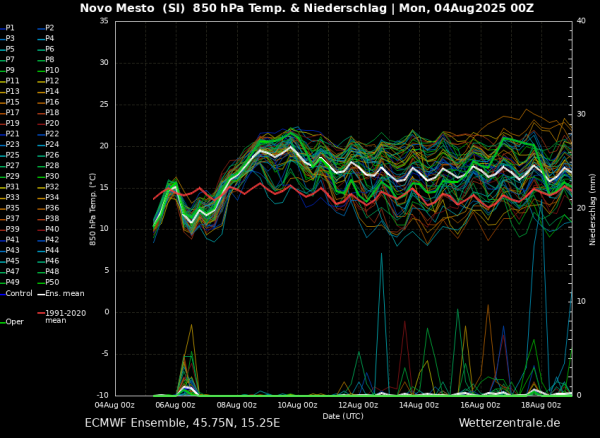Click legend label P47
This screenshot has width=600, height=438.
pyautogui.click(x=12, y=271)
